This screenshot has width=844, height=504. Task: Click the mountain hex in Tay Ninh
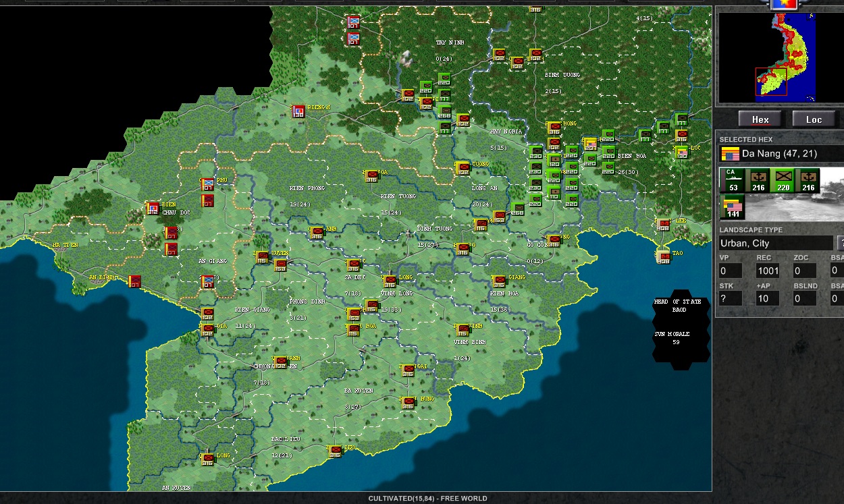407,59
